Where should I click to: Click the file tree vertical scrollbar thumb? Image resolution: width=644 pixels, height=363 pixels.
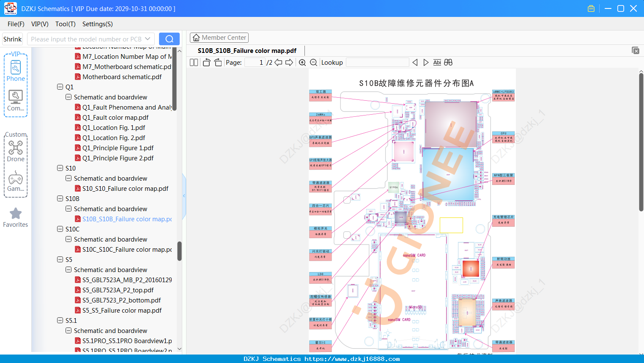tap(179, 251)
